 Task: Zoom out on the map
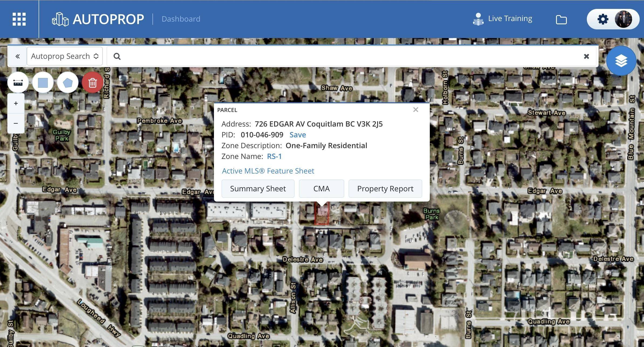[16, 123]
